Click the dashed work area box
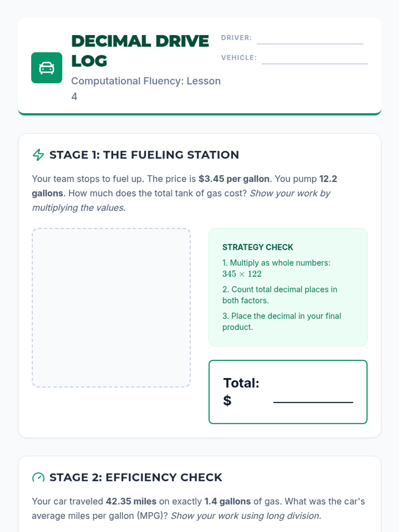 coord(111,308)
